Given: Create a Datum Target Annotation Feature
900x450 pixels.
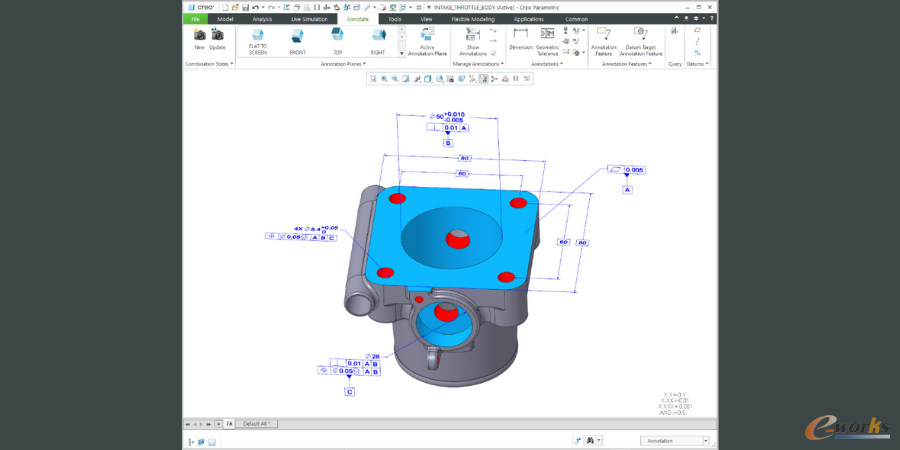Looking at the screenshot, I should (641, 41).
